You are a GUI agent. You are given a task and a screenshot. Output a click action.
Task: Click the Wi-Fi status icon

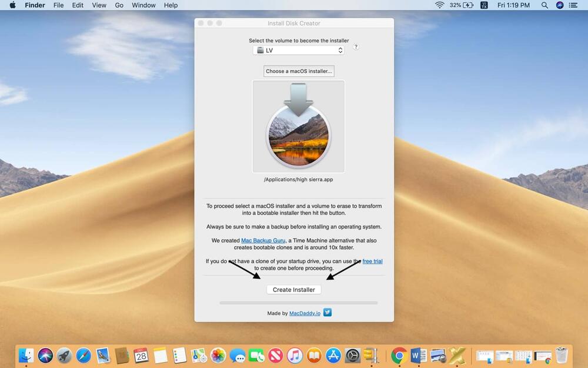pyautogui.click(x=440, y=5)
